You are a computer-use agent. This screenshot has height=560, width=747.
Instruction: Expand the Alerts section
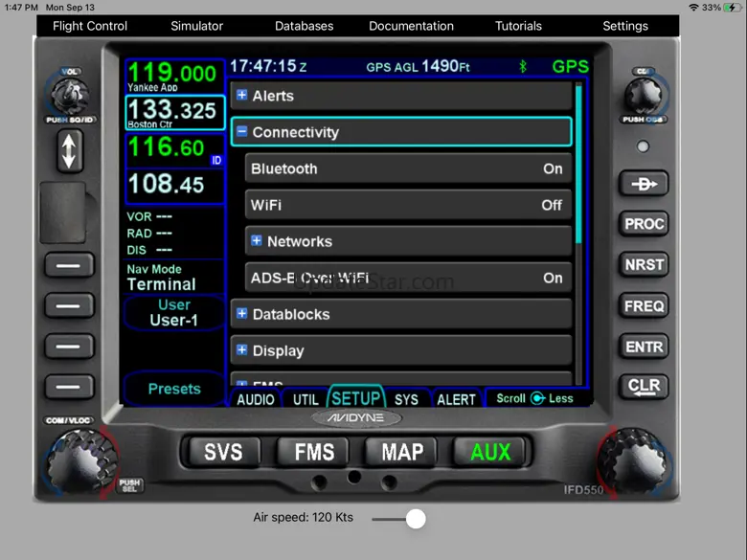401,96
